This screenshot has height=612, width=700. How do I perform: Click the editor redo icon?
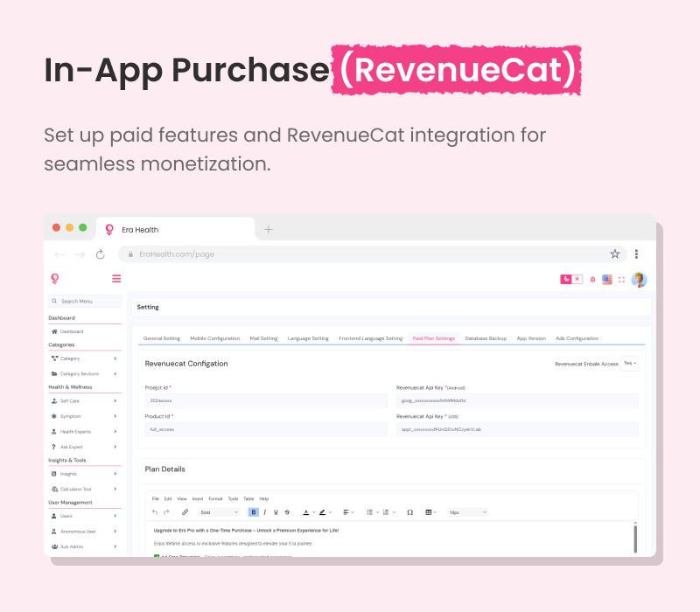[x=166, y=512]
